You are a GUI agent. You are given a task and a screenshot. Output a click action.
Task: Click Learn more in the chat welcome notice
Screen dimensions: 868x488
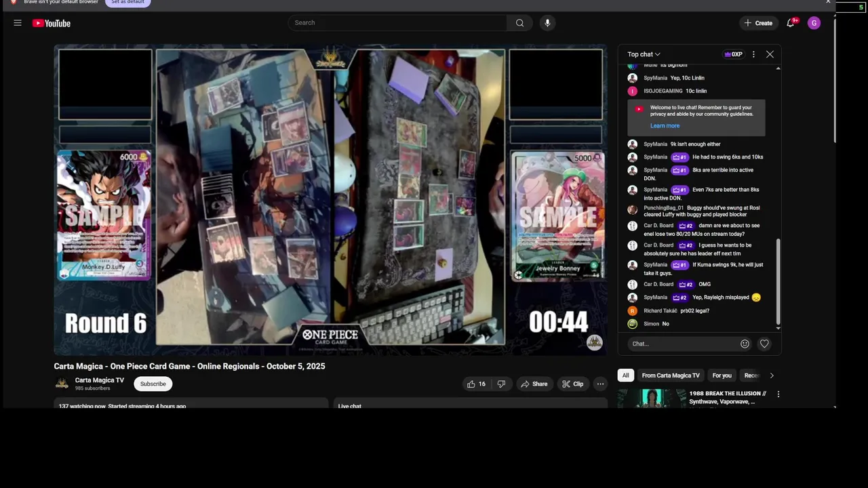[665, 125]
